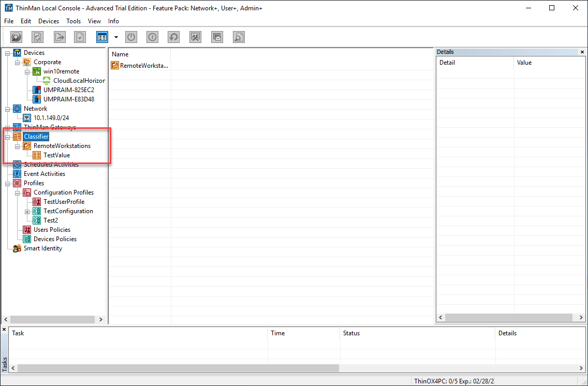Click the Event Activities lightning icon
588x386 pixels.
(x=17, y=174)
